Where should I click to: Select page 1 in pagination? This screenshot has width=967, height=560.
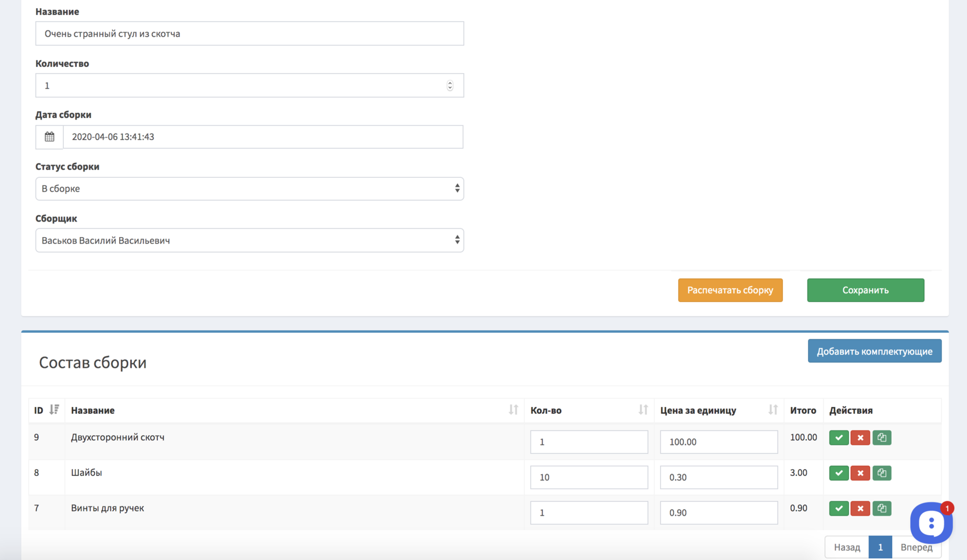(880, 547)
